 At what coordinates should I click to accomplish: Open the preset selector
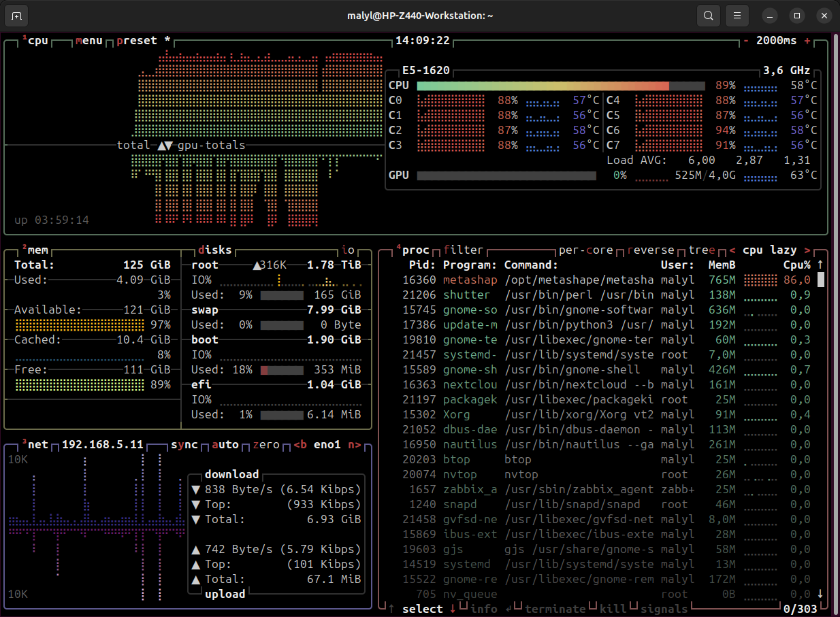pos(137,41)
